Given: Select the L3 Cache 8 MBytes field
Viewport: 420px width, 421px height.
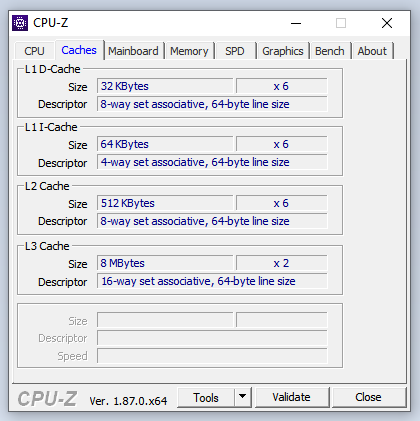Looking at the screenshot, I should click(165, 263).
